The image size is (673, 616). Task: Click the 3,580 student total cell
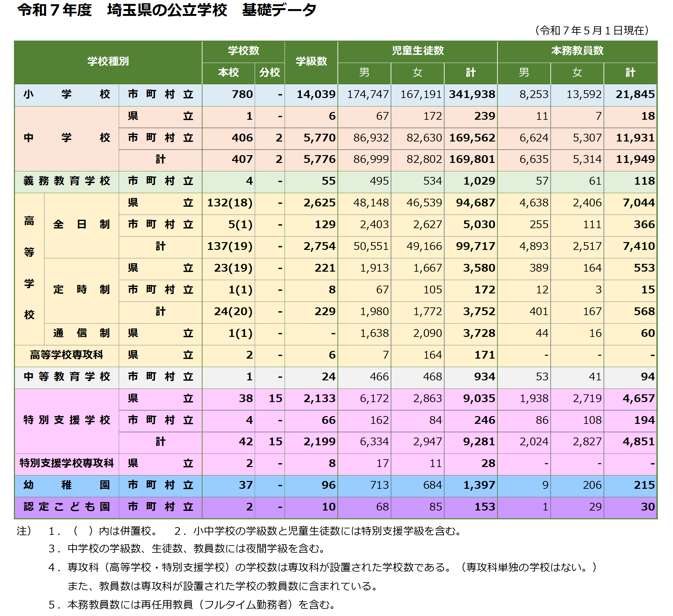pos(471,268)
